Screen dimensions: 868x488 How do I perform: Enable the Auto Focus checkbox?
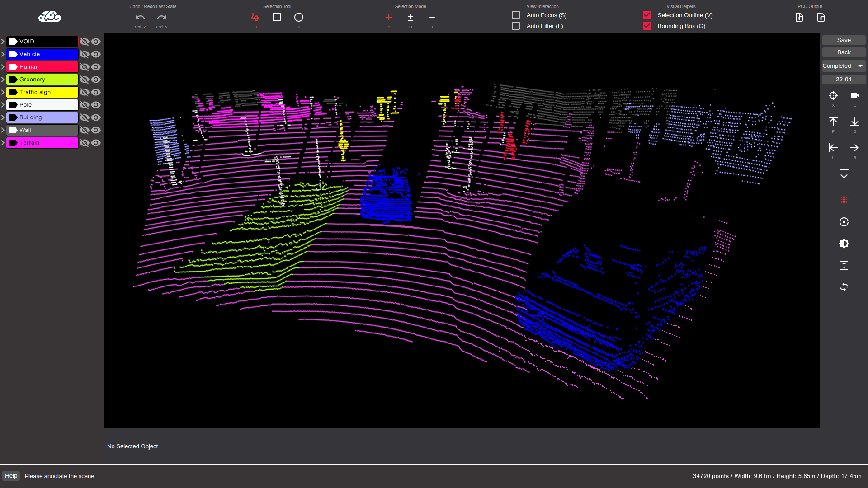[516, 15]
